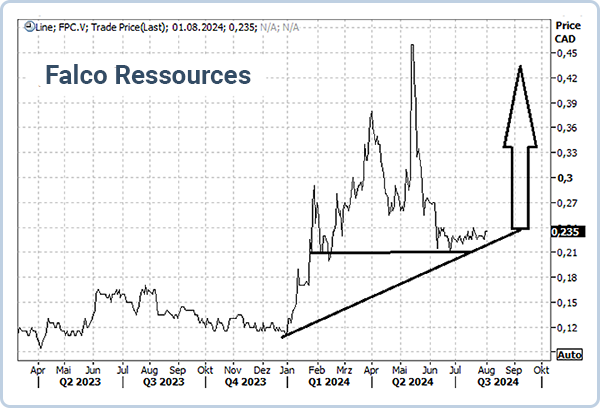Screen dimensions: 600x408
Task: Click the 0,33 price axis value
Action: click(x=567, y=153)
